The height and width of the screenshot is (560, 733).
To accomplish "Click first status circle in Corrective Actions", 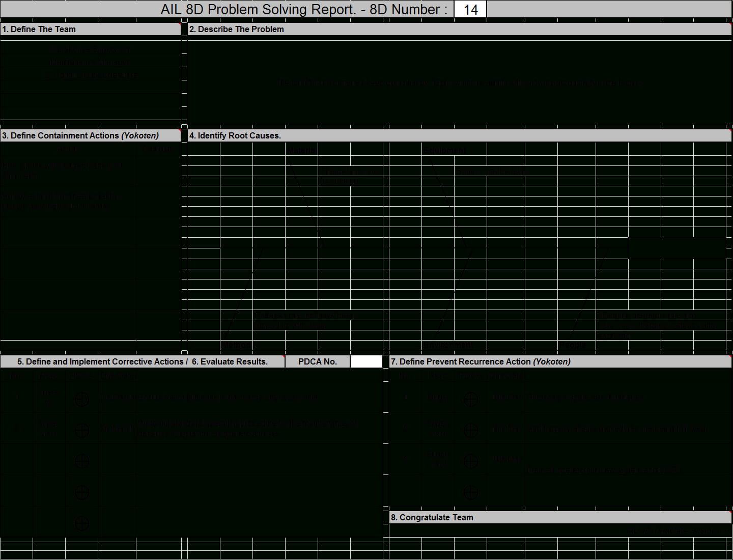I will [82, 400].
